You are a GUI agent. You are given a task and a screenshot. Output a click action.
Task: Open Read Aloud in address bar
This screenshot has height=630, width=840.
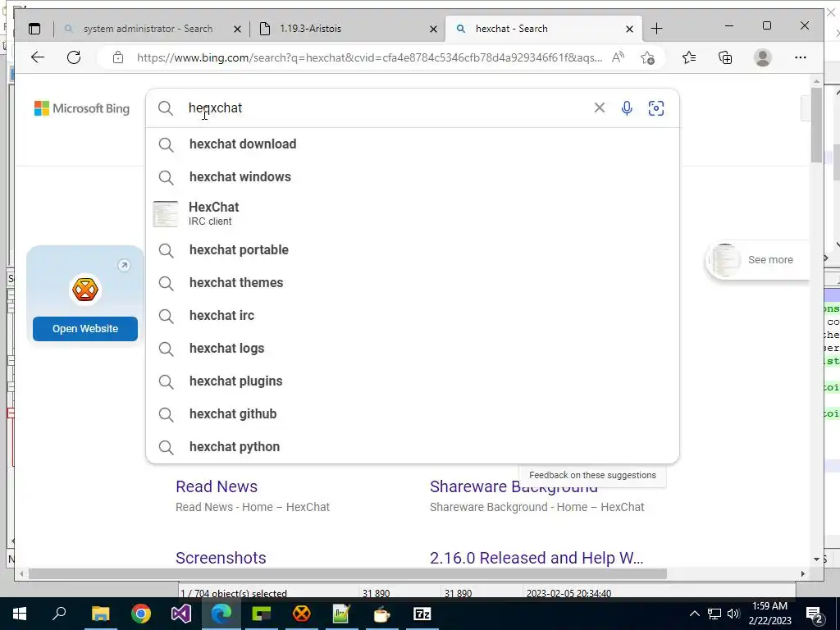618,57
